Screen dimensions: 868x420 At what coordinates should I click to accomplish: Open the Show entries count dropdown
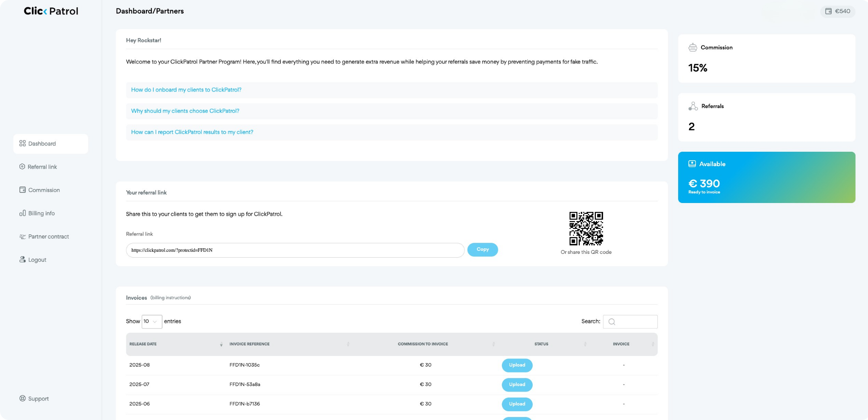tap(152, 321)
